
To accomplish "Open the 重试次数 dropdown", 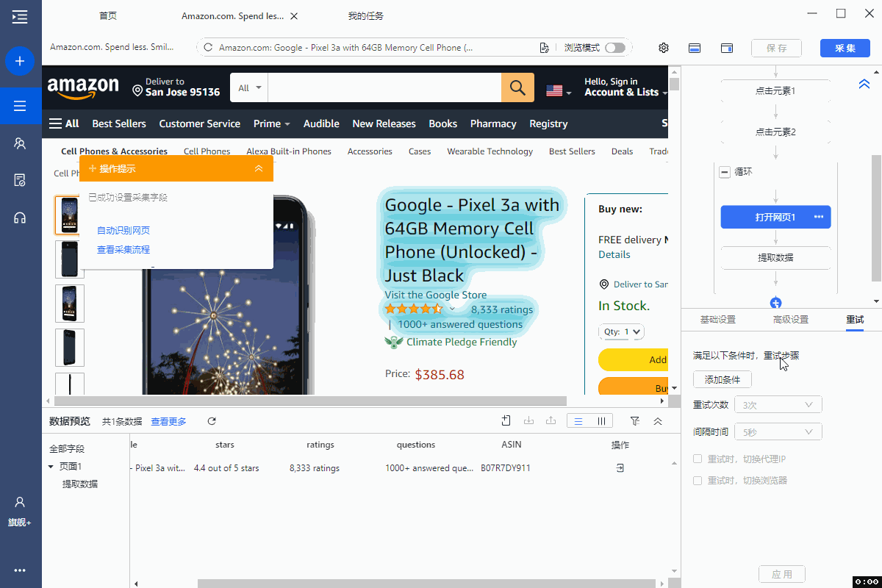I will tap(778, 405).
